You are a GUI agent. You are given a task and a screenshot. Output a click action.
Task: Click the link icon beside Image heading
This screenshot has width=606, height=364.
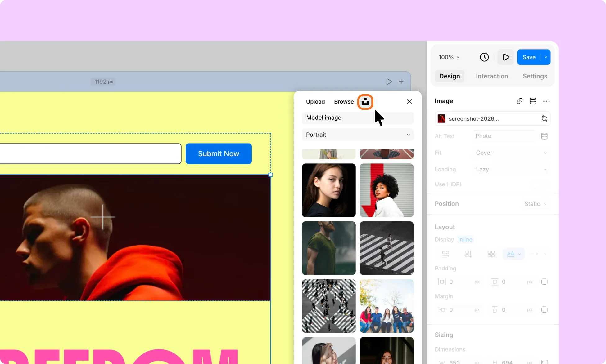519,101
